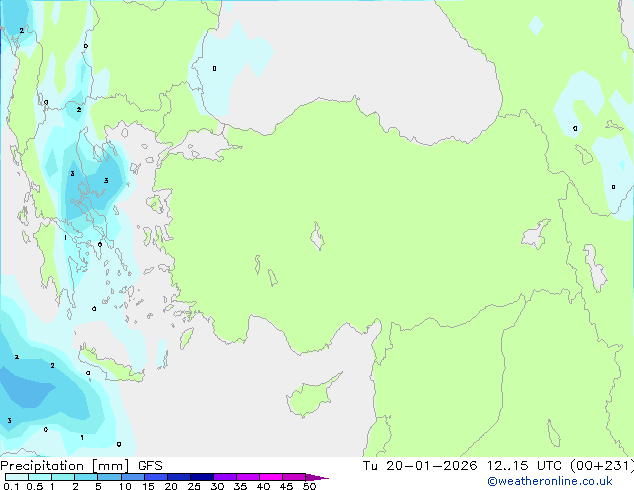The height and width of the screenshot is (490, 634).
Task: Click the weatheronline.co.uk copyright text
Action: coord(550,481)
